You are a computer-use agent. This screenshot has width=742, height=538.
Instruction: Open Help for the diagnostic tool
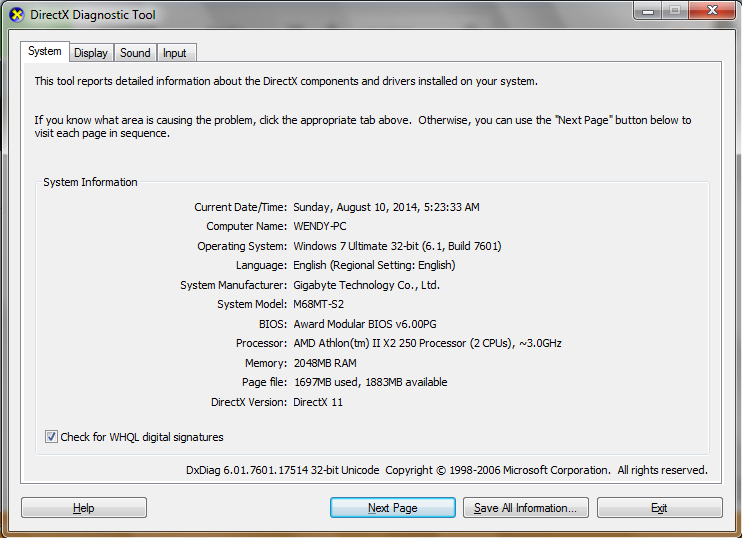click(x=84, y=508)
